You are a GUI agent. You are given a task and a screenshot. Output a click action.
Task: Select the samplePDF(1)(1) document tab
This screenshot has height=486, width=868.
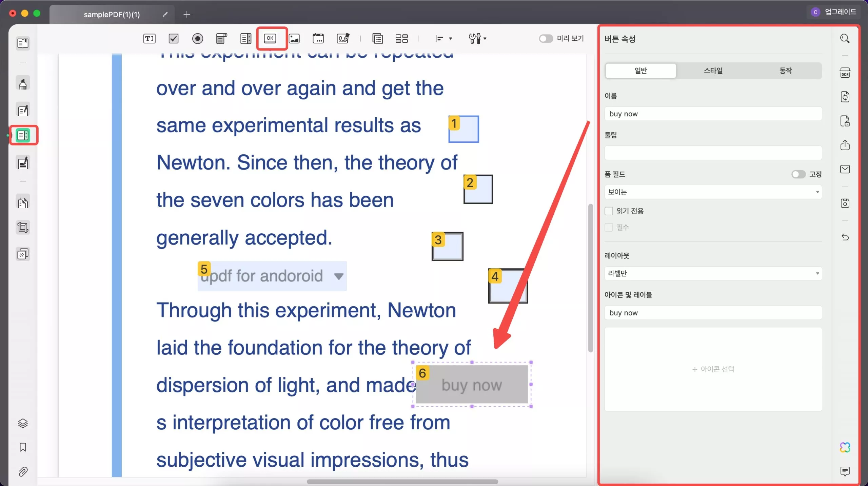[x=112, y=15]
